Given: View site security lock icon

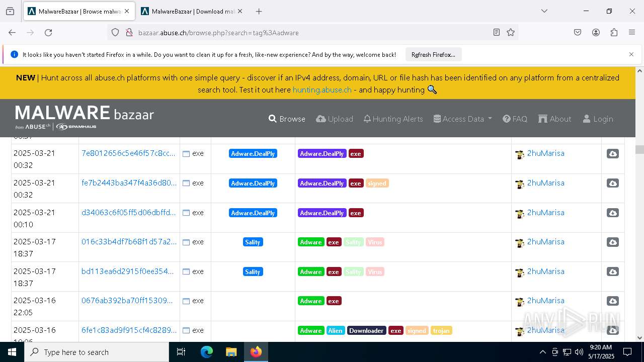Looking at the screenshot, I should [x=129, y=32].
